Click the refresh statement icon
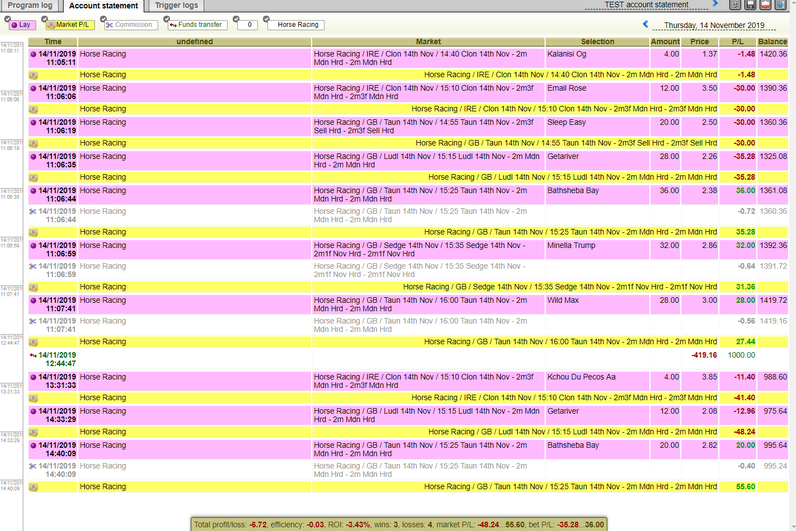The width and height of the screenshot is (796, 531). 734,5
